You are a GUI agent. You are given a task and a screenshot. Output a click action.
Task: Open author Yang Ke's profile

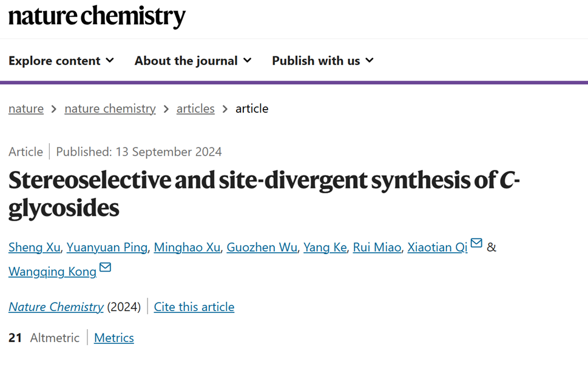pyautogui.click(x=325, y=247)
